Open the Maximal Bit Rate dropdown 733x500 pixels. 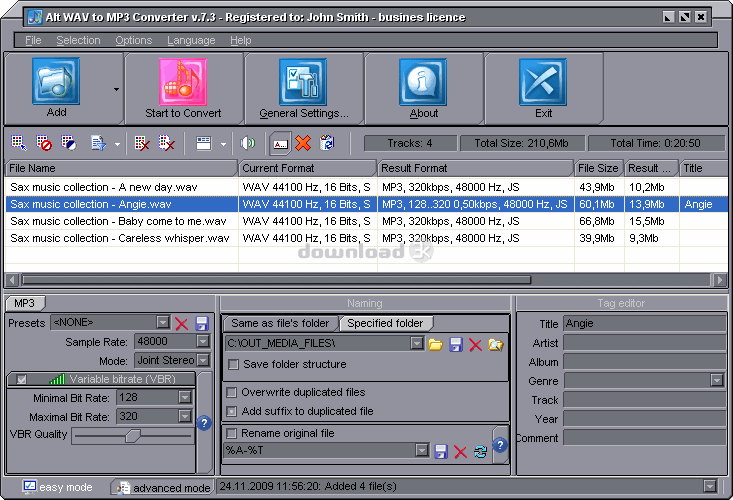[185, 416]
